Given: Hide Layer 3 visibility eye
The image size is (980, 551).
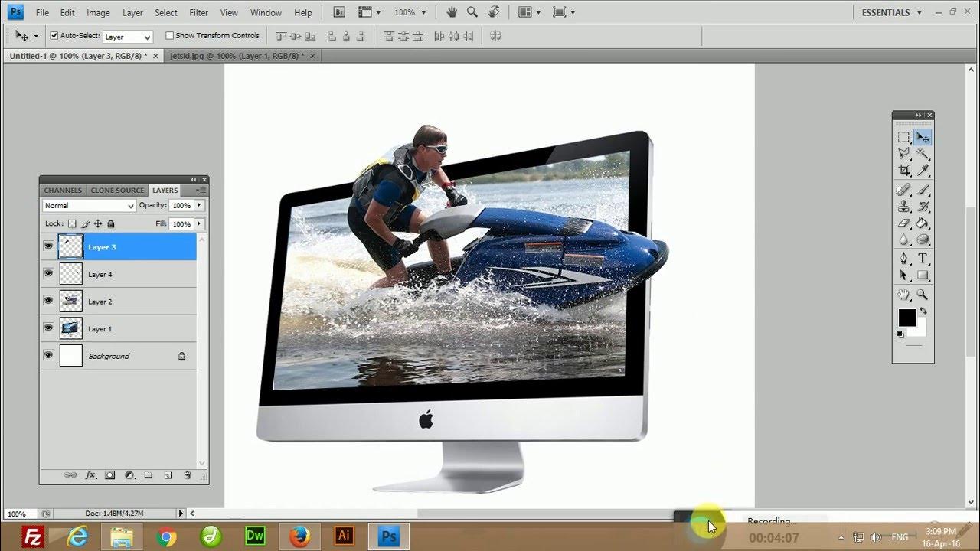Looking at the screenshot, I should pos(49,246).
